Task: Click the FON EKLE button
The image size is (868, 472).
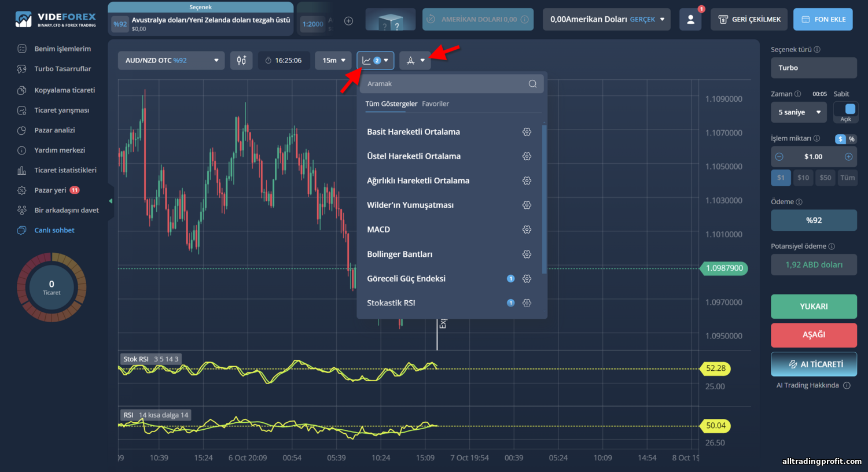Action: [823, 19]
